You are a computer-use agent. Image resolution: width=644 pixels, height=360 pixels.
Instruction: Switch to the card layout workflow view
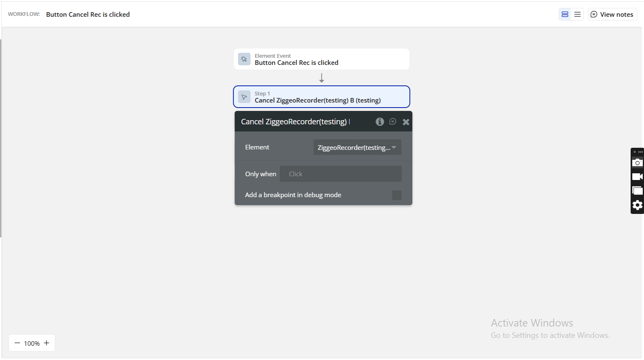(565, 14)
